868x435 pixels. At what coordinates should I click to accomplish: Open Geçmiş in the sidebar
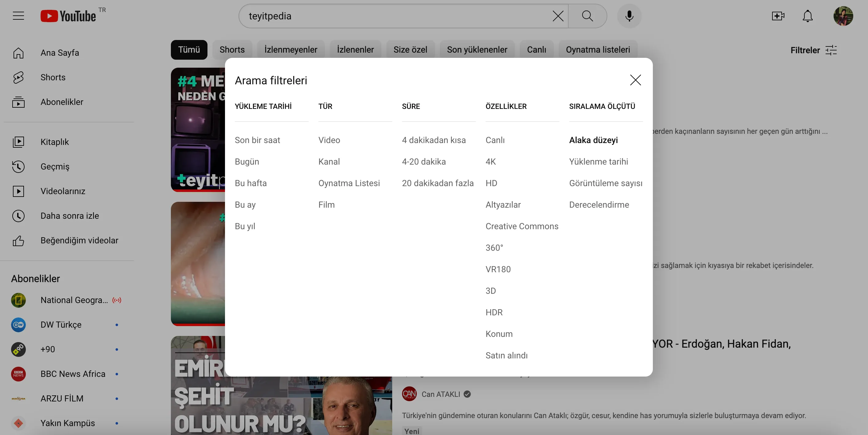[x=55, y=166]
